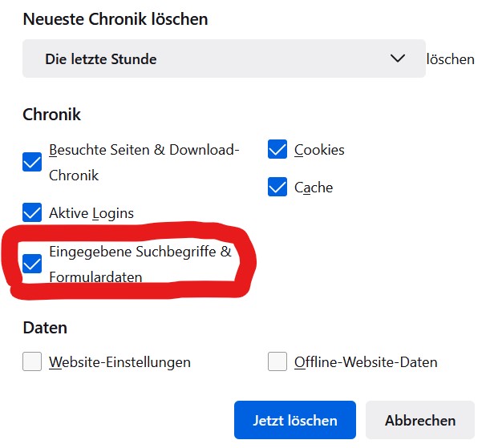Confirm with the 'Jetzt löschen' button

pyautogui.click(x=295, y=420)
